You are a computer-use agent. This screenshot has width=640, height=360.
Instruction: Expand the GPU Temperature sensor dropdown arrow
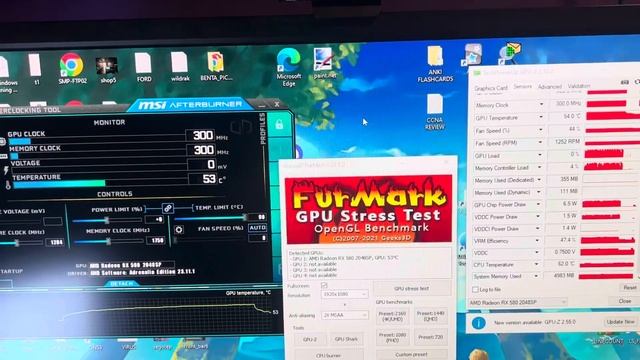point(541,117)
